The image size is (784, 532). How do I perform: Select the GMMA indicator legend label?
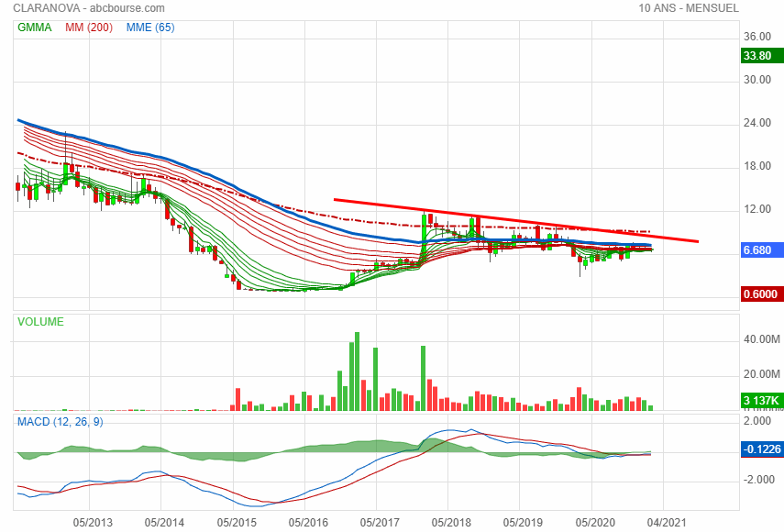coord(35,28)
